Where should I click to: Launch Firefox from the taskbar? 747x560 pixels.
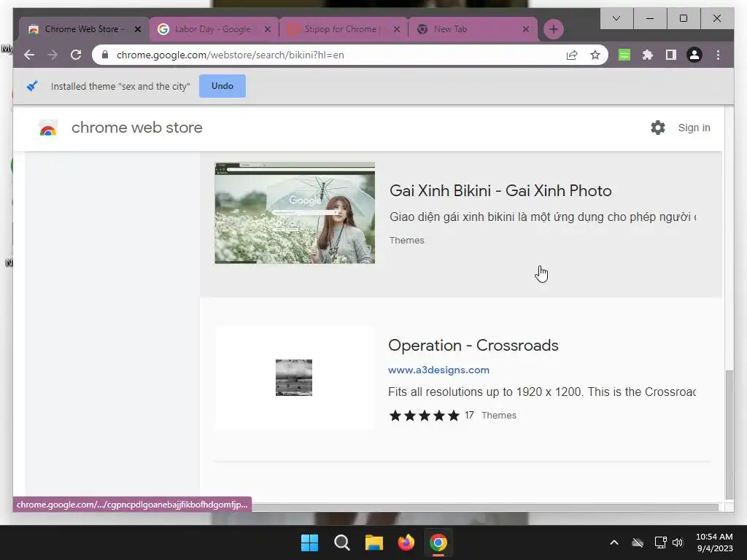pos(406,542)
